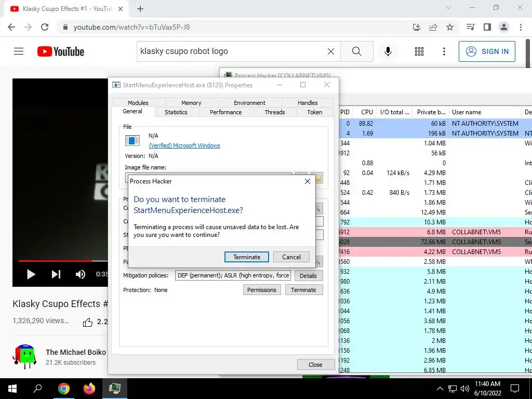Image resolution: width=532 pixels, height=399 pixels.
Task: Open the Statistics tab
Action: [x=176, y=112]
